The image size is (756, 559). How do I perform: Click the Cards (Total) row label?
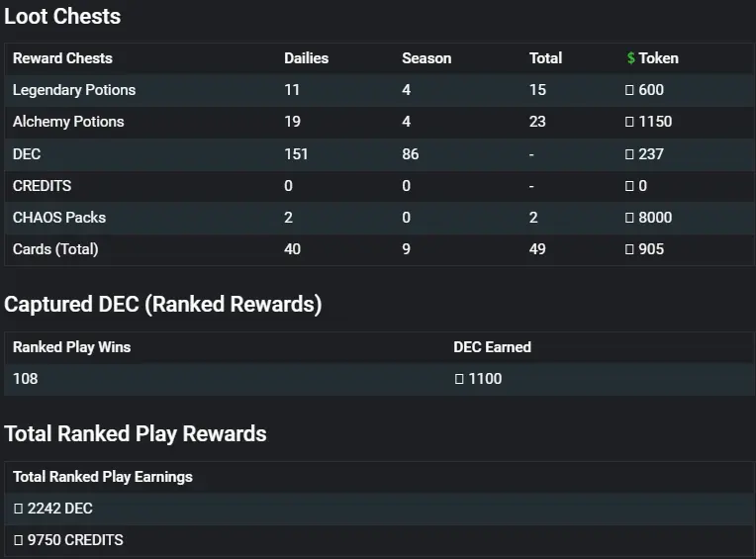[55, 249]
